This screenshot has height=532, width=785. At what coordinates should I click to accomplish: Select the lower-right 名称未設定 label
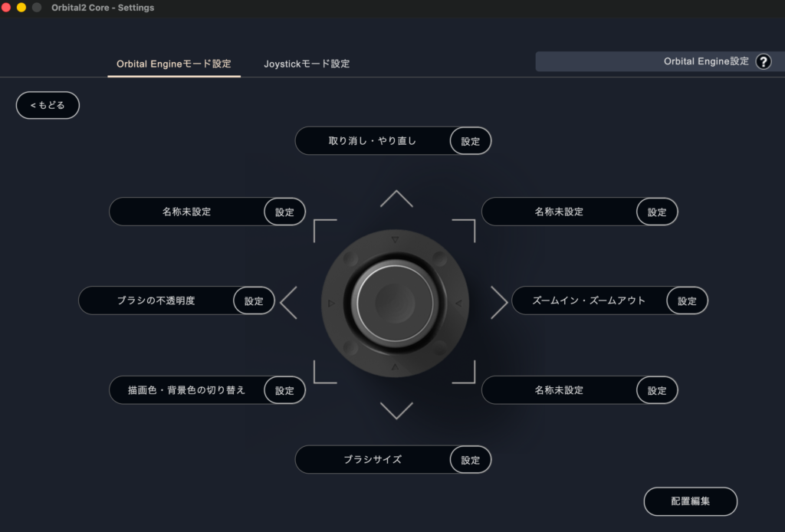(x=559, y=390)
